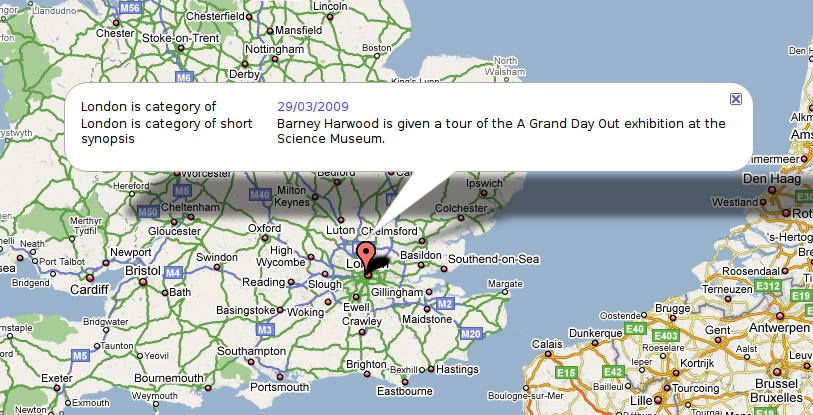
Task: Click the Brighton map label
Action: (366, 364)
